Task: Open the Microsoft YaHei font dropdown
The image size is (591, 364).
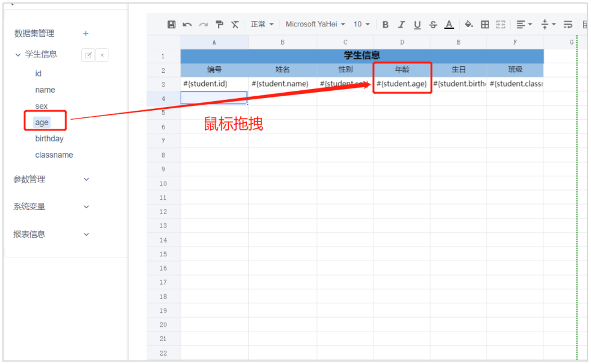Action: click(x=315, y=25)
